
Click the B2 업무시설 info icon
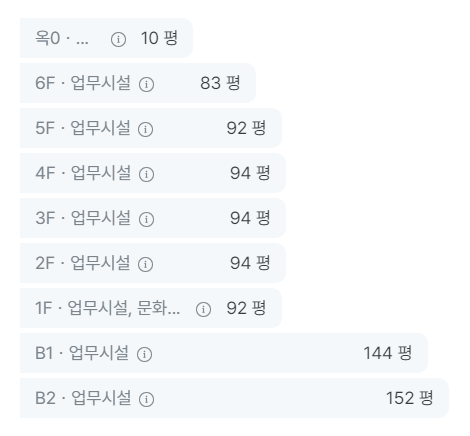click(x=146, y=399)
